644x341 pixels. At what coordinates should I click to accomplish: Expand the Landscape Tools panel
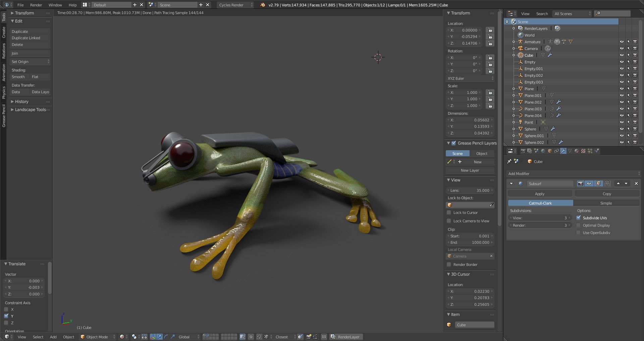(30, 110)
